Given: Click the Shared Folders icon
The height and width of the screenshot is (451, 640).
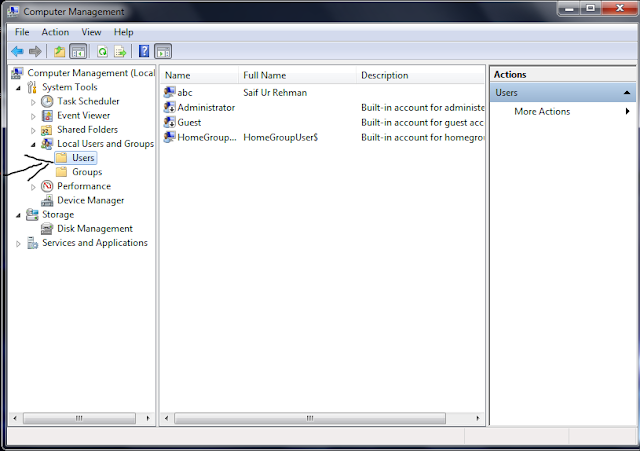Looking at the screenshot, I should coord(47,130).
